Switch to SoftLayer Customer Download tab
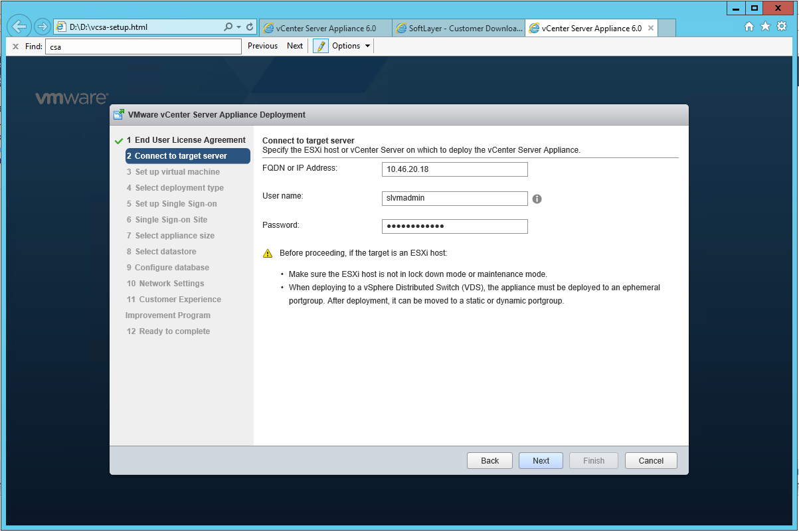Image resolution: width=799 pixels, height=532 pixels. pos(458,28)
